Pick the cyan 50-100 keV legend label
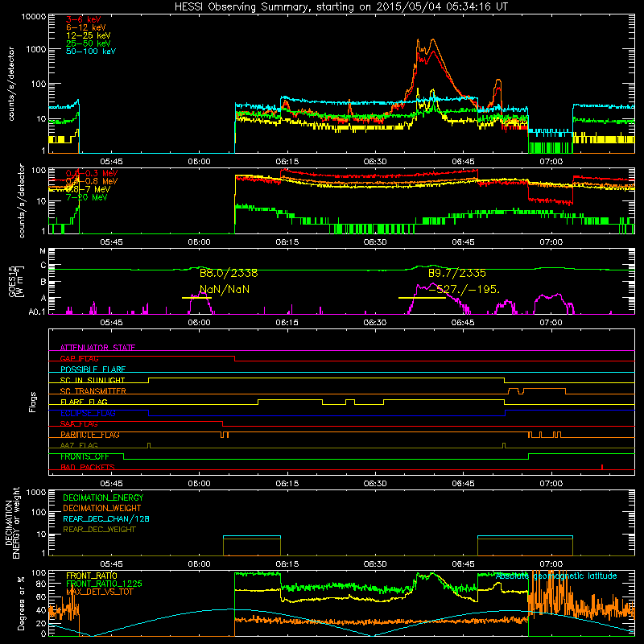The width and height of the screenshot is (644, 644). [91, 52]
